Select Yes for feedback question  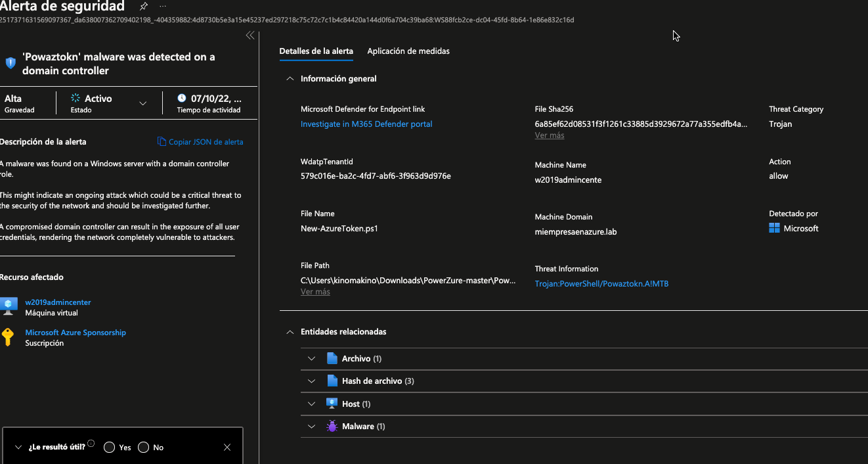(110, 448)
